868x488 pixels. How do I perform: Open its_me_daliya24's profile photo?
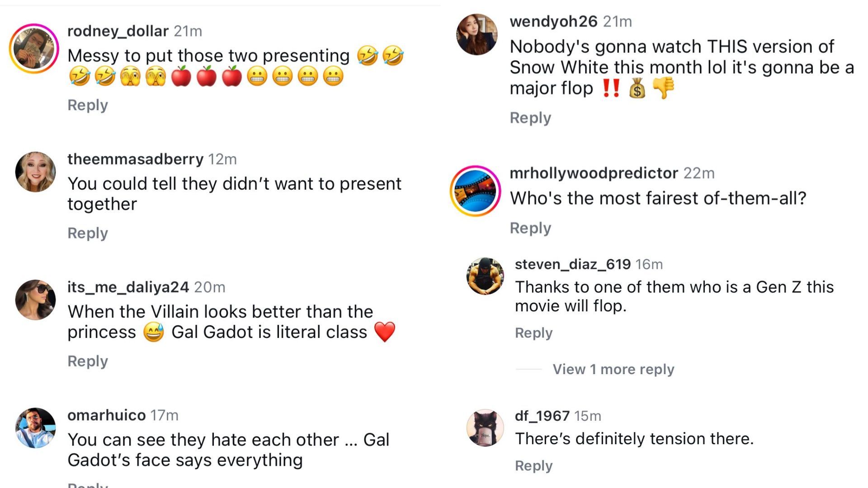(35, 300)
